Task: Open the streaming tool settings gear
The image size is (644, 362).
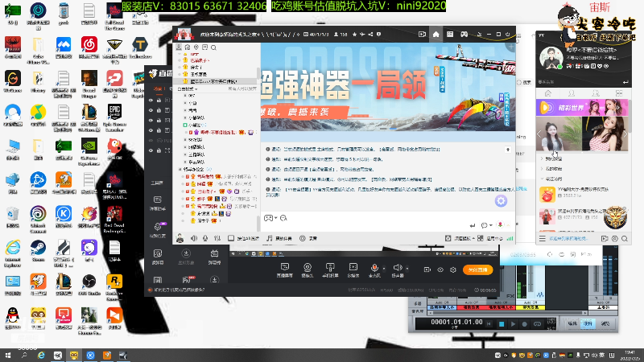Action: tap(453, 269)
